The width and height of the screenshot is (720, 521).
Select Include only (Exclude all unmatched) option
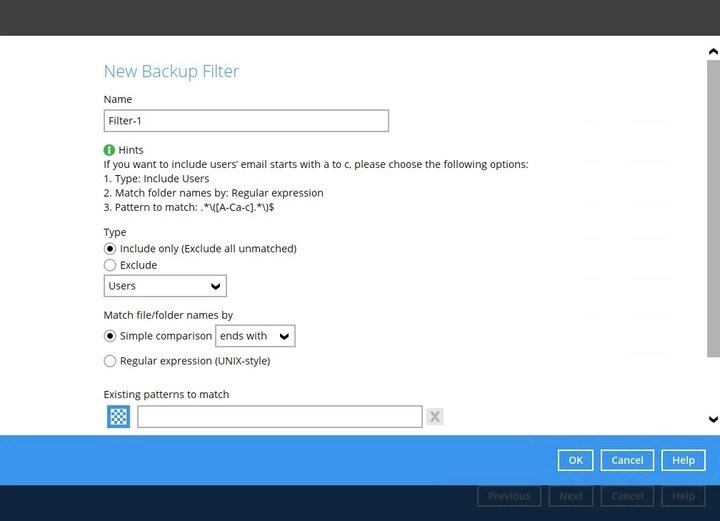pos(110,248)
